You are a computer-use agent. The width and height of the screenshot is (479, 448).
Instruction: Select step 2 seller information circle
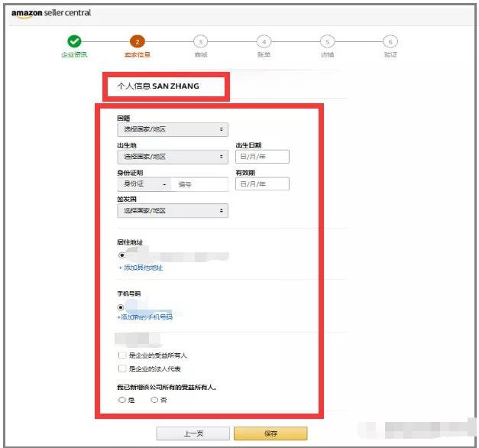(x=138, y=41)
